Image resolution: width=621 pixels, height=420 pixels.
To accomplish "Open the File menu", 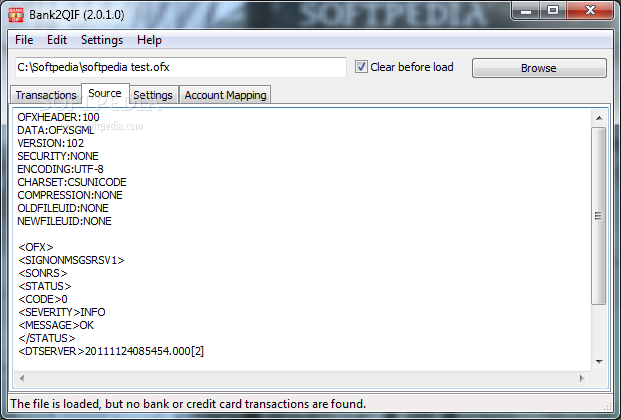I will 24,40.
